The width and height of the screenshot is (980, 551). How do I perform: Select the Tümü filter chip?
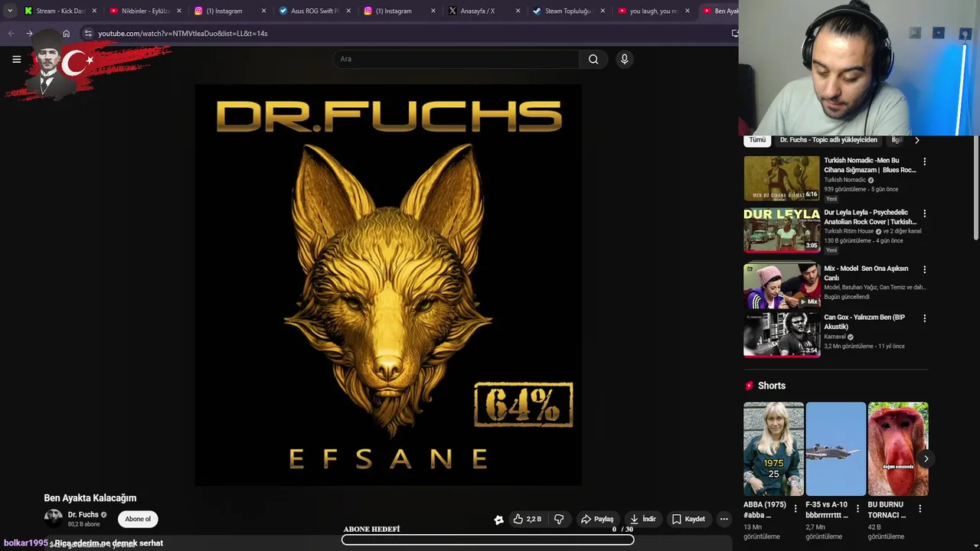(x=757, y=140)
